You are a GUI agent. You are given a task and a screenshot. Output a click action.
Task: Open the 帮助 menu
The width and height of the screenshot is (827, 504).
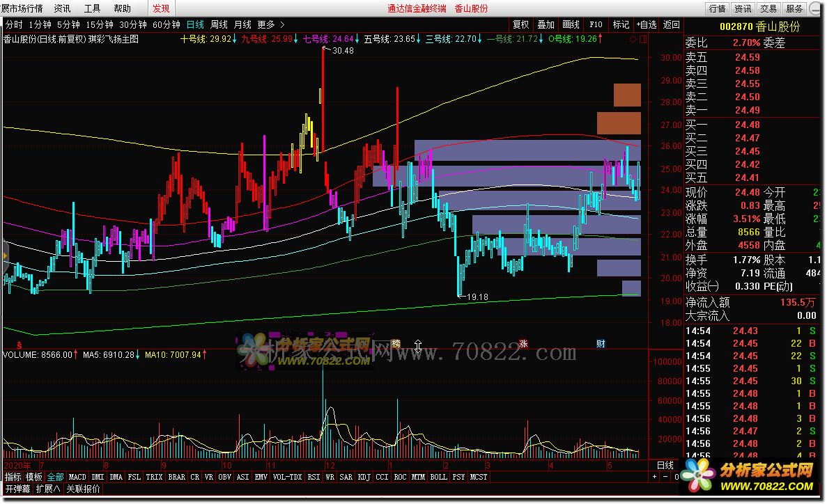[123, 8]
